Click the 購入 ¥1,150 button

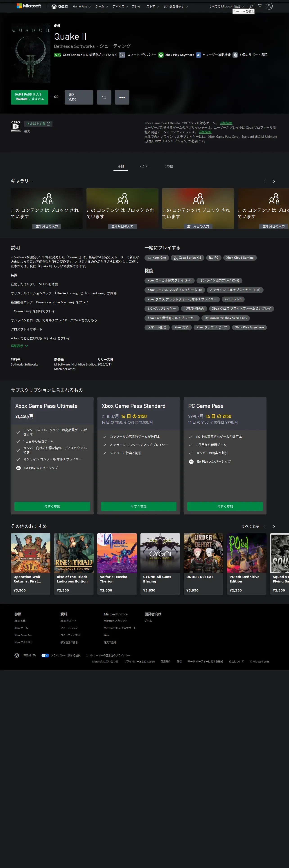pos(79,97)
